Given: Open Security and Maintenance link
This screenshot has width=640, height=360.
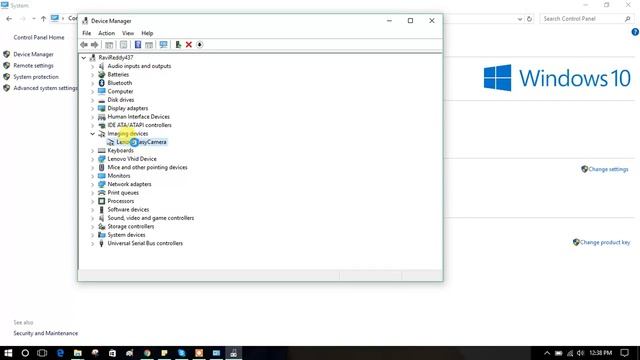Looking at the screenshot, I should pos(45,333).
